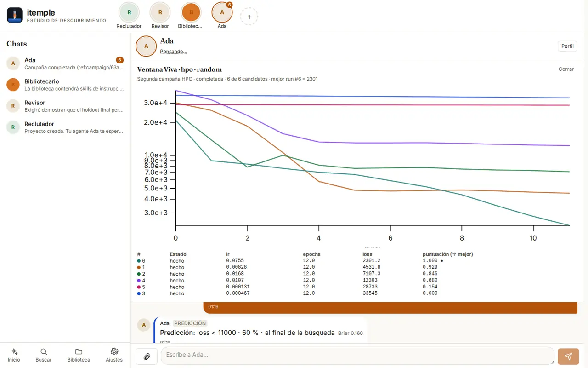Attach a file with the paperclip icon

[x=147, y=356]
